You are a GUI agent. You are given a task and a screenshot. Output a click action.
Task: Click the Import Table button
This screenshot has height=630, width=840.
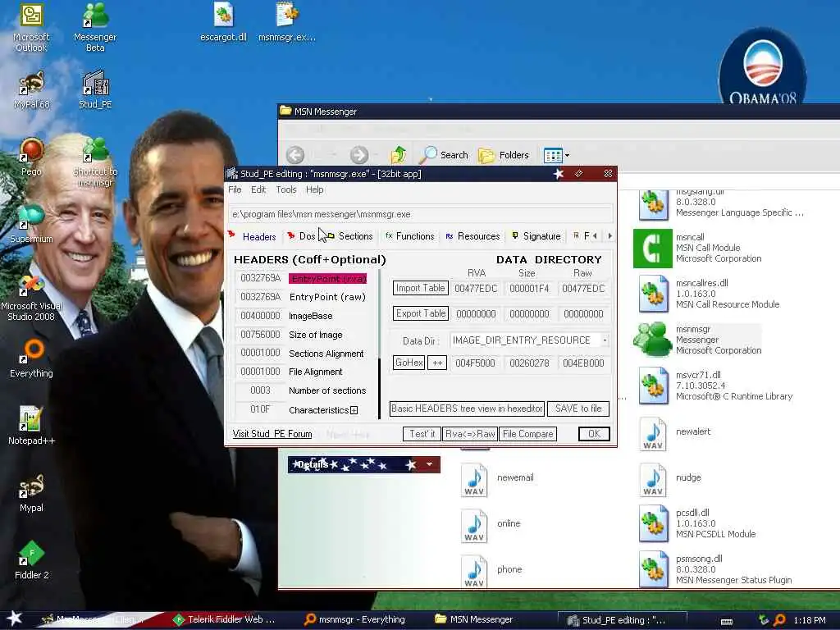point(420,288)
